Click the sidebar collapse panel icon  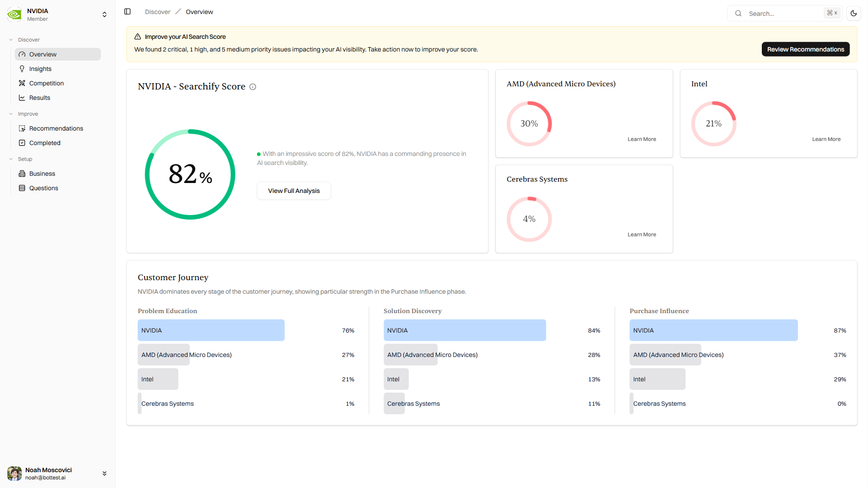coord(127,12)
